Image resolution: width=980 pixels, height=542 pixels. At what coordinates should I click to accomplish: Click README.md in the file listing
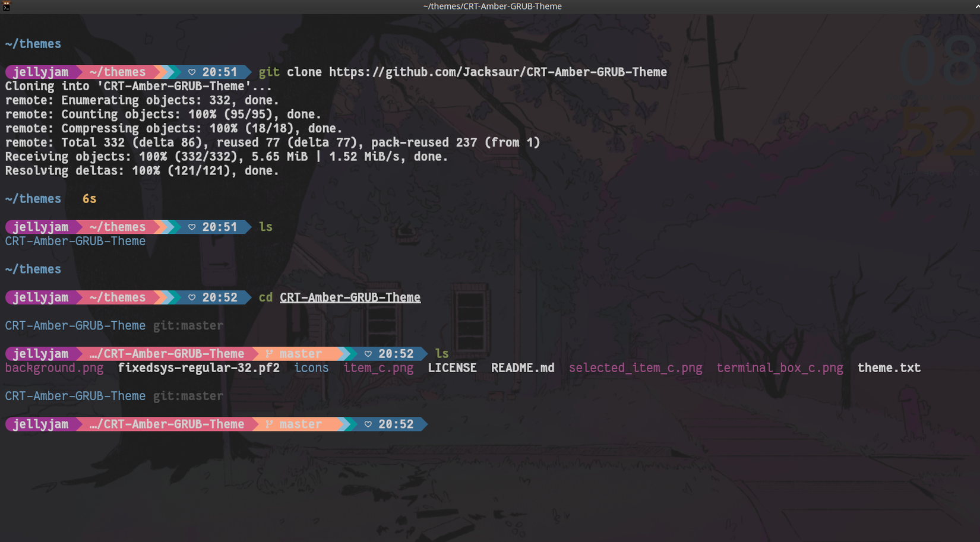click(x=523, y=368)
